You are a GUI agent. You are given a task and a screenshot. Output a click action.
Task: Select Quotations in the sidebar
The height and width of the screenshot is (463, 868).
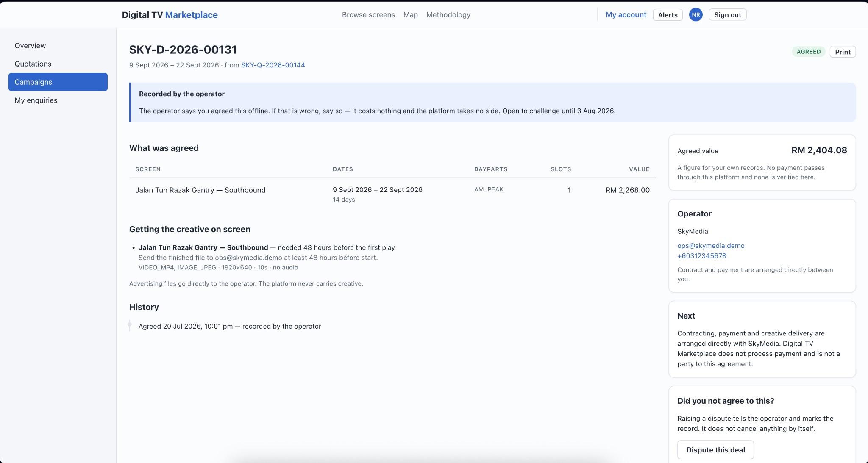[58, 64]
